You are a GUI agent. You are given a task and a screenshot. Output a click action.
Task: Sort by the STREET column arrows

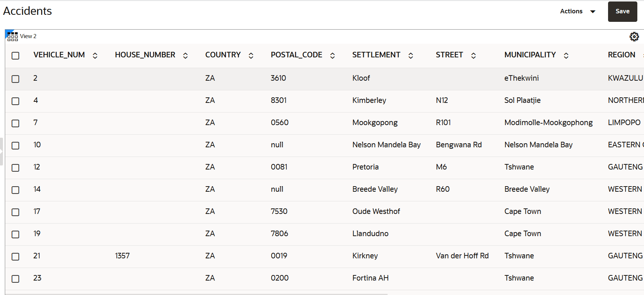click(x=474, y=56)
